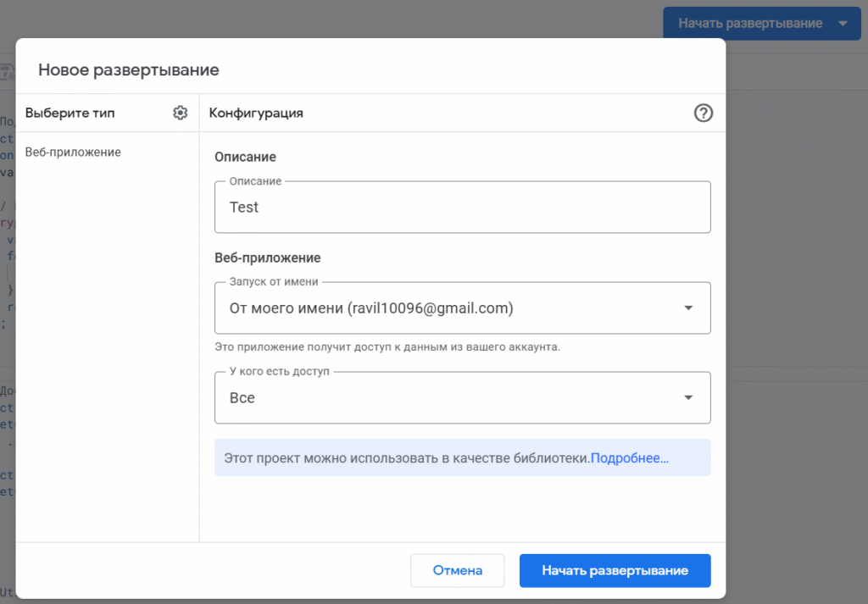Click the dimmed Начать развертывание toolbar button
Image resolution: width=868 pixels, height=604 pixels.
[749, 23]
